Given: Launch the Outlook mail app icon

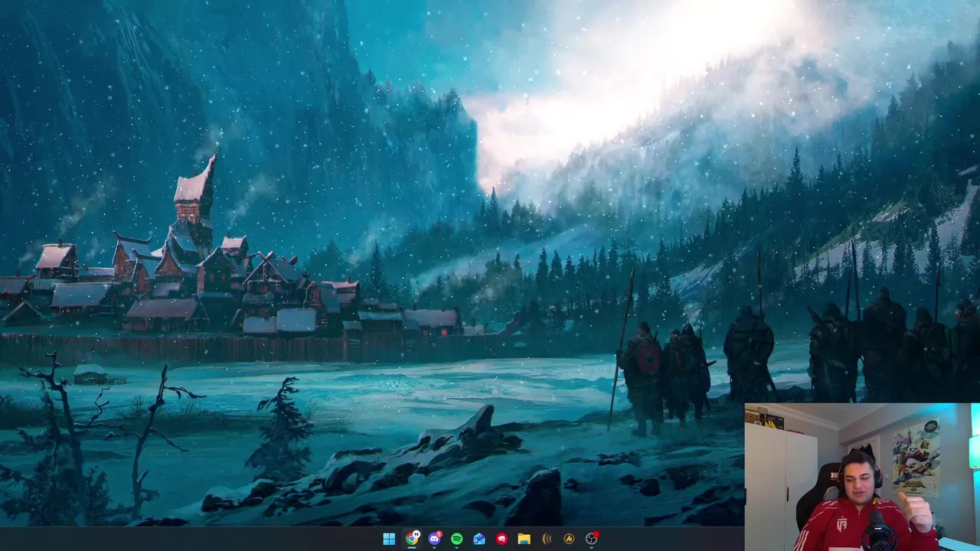Looking at the screenshot, I should pyautogui.click(x=479, y=539).
